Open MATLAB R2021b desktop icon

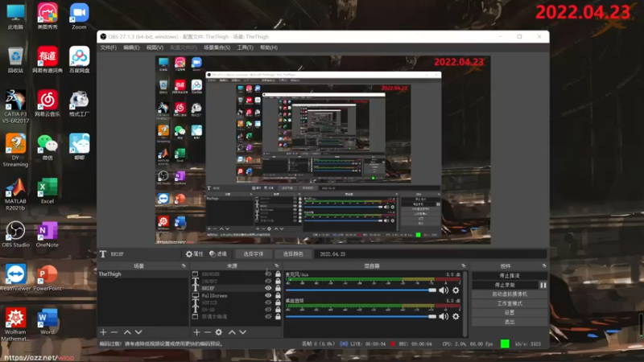15,194
